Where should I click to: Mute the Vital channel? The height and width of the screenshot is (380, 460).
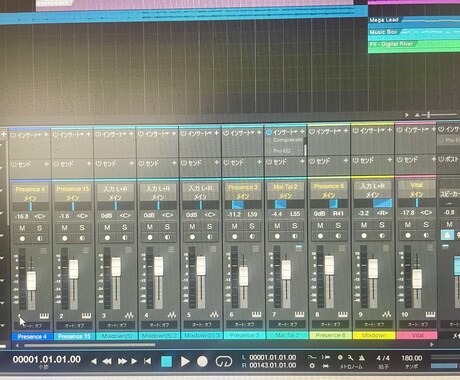(x=408, y=225)
